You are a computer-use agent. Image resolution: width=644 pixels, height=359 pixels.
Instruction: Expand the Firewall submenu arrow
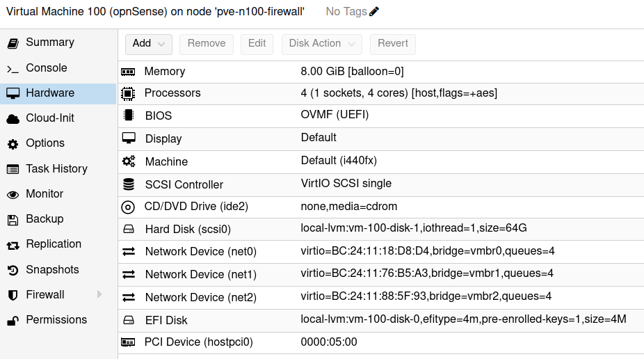click(x=99, y=295)
